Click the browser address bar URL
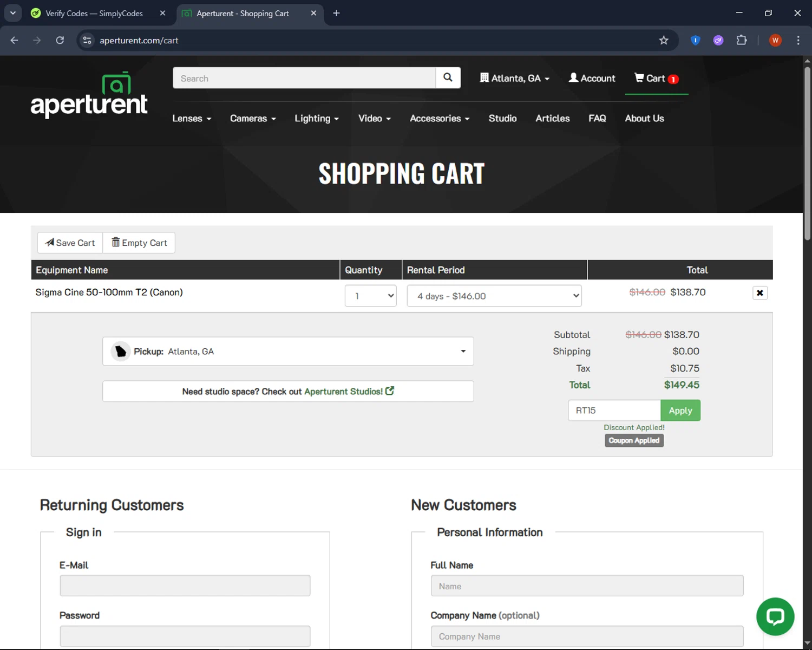This screenshot has height=650, width=812. tap(139, 40)
